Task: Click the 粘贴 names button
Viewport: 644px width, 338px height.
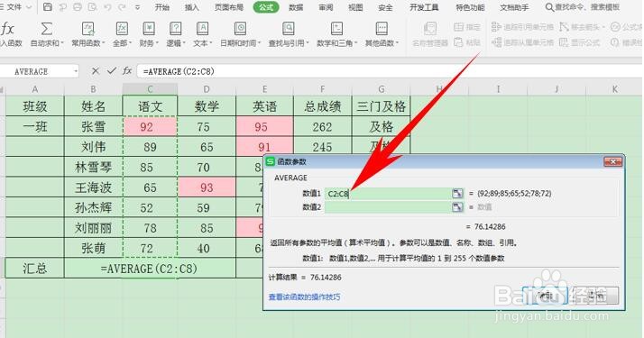Action: pyautogui.click(x=467, y=42)
